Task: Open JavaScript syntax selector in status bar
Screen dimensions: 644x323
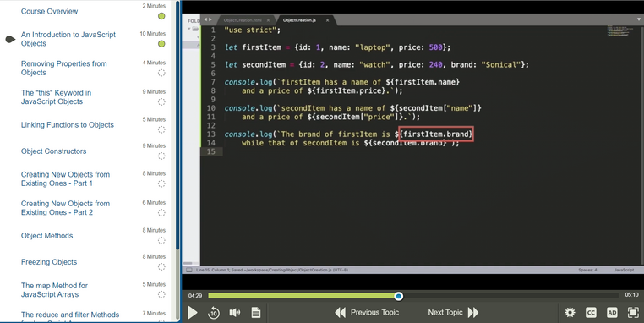Action: click(624, 270)
